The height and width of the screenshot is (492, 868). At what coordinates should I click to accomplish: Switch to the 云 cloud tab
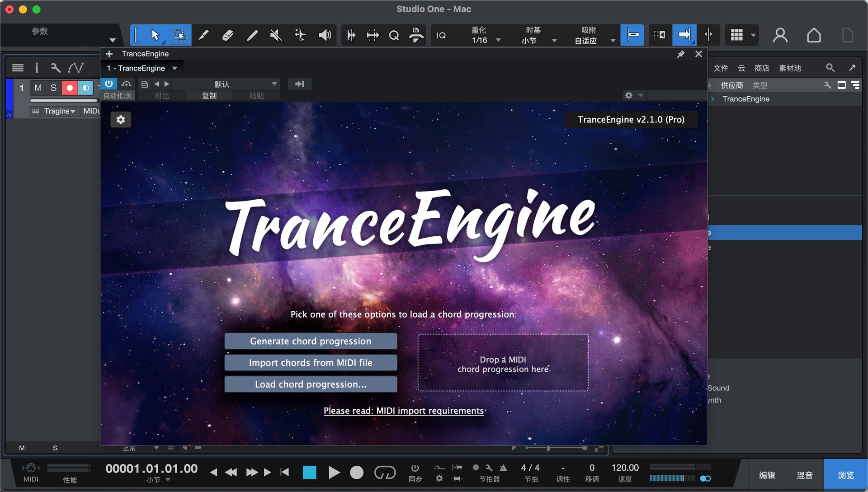(741, 68)
